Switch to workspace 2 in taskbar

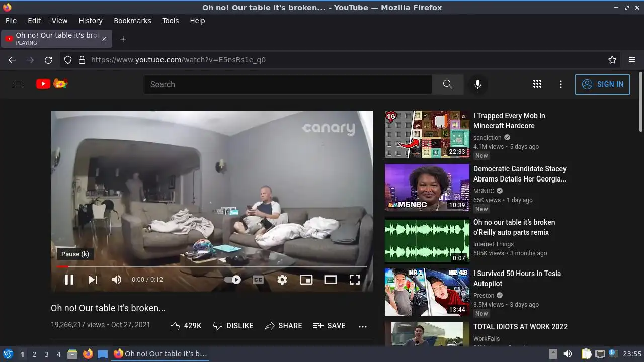click(x=34, y=354)
